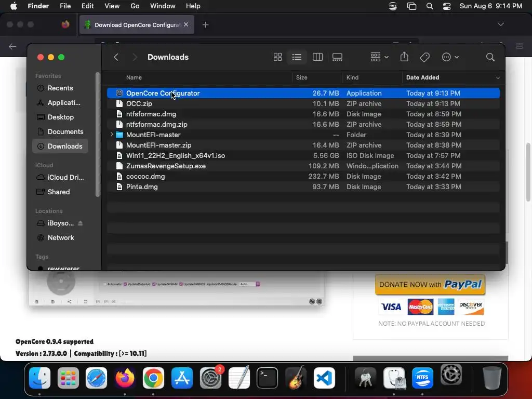This screenshot has width=532, height=399.
Task: Select the coccoc.dmg file
Action: (x=303, y=177)
